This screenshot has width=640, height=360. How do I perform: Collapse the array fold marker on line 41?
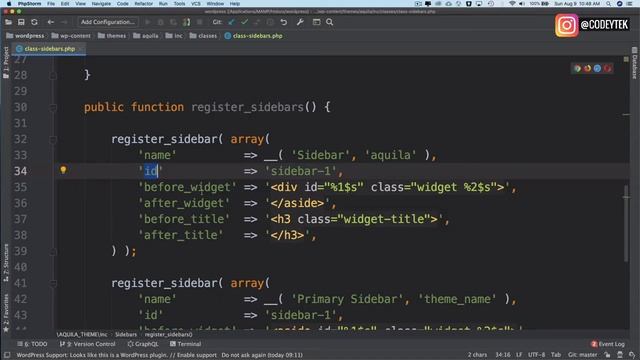(53, 283)
